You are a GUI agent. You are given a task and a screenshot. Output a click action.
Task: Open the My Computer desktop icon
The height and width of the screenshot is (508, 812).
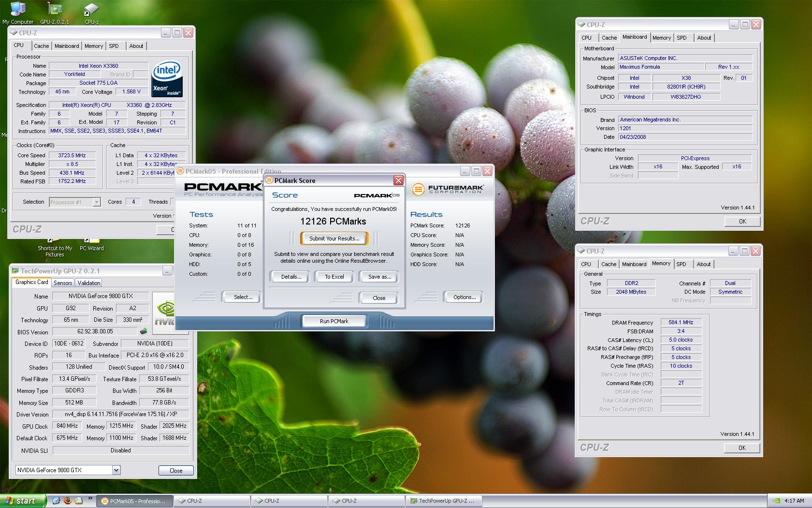click(x=18, y=13)
